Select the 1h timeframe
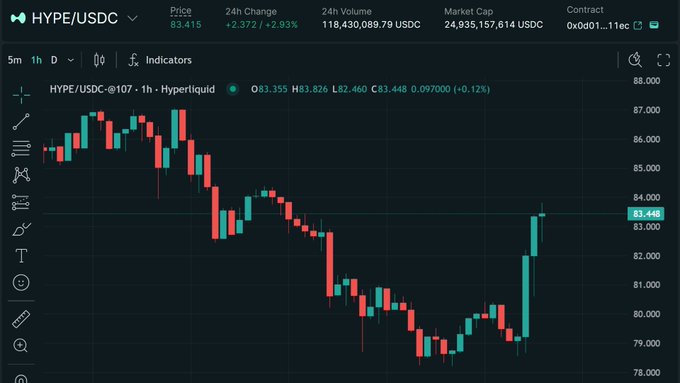The height and width of the screenshot is (383, 680). (x=36, y=60)
